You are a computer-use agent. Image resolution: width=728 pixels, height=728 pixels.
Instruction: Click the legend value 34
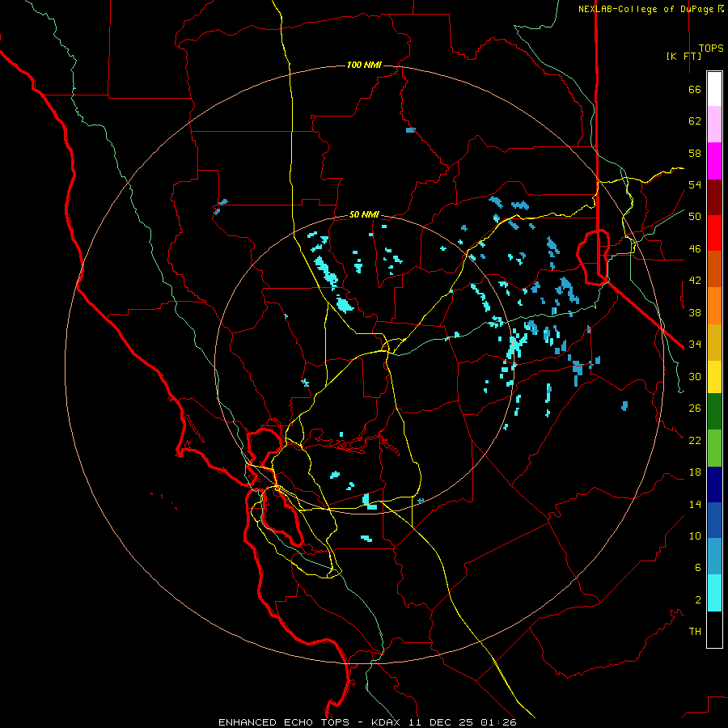(695, 344)
